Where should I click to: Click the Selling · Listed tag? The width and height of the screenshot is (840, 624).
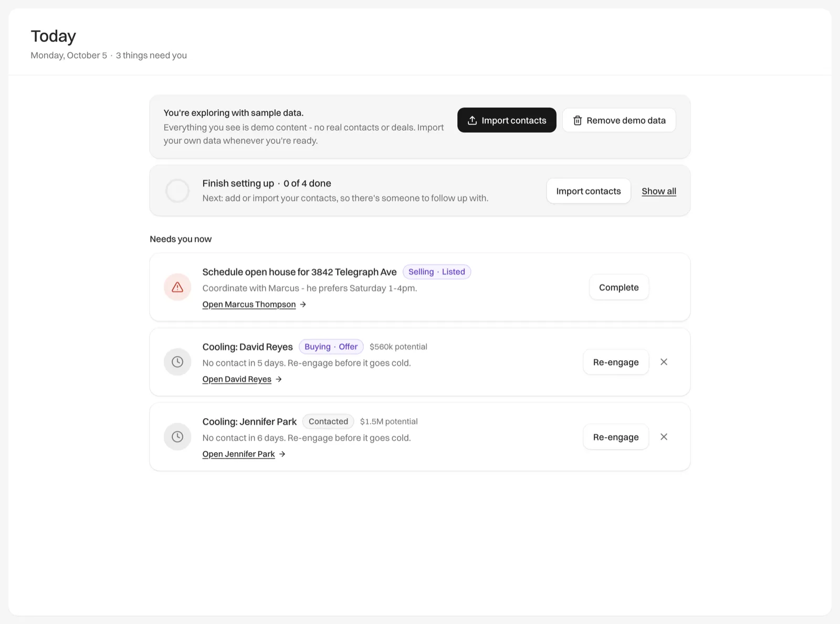pyautogui.click(x=437, y=272)
